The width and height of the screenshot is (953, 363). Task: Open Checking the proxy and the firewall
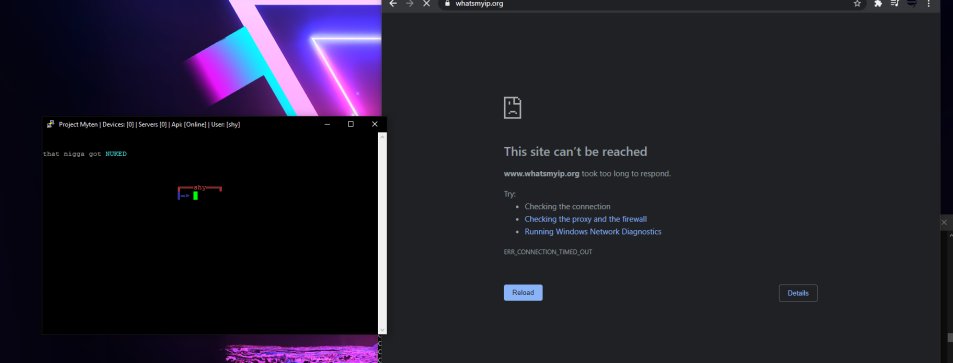point(585,219)
